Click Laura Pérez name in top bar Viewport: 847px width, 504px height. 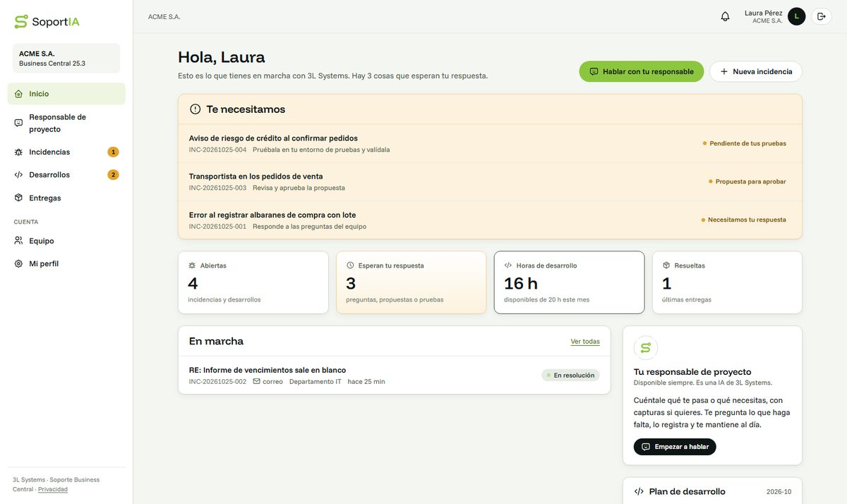click(x=764, y=13)
